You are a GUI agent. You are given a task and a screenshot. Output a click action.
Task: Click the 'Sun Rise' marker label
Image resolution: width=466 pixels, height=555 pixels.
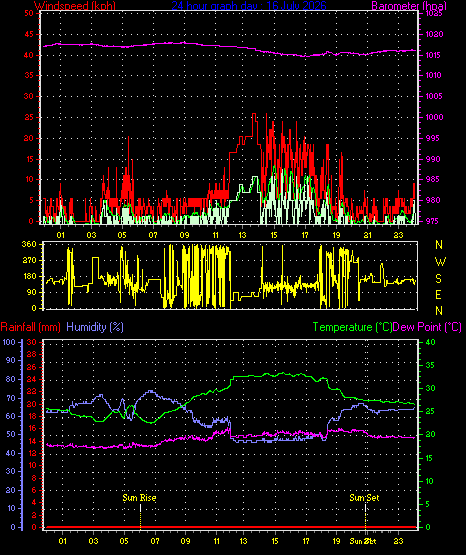[139, 498]
